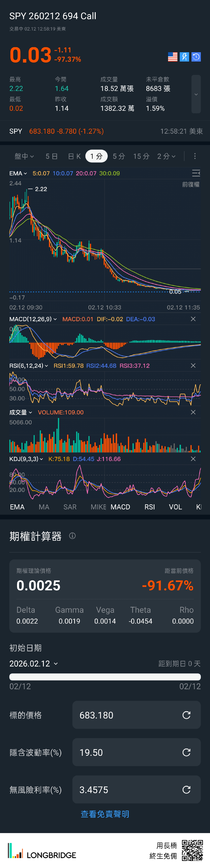The height and width of the screenshot is (868, 210).
Task: Enable the VOL indicator button
Action: click(175, 507)
